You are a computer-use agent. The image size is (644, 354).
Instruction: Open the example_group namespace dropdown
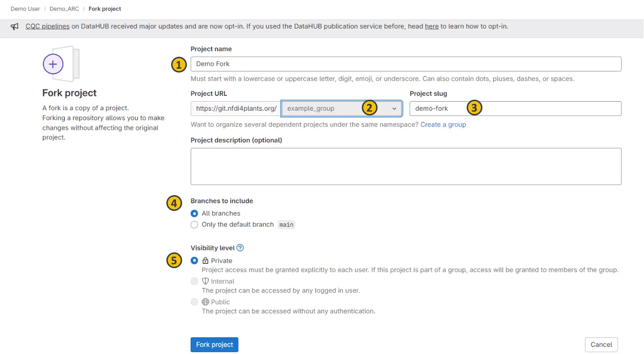click(324, 109)
